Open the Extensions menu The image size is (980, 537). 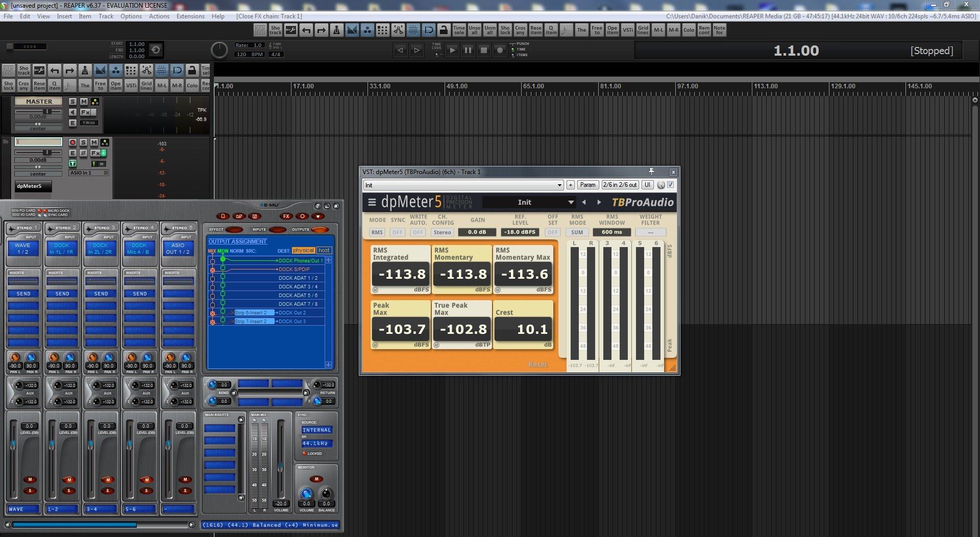(x=190, y=16)
